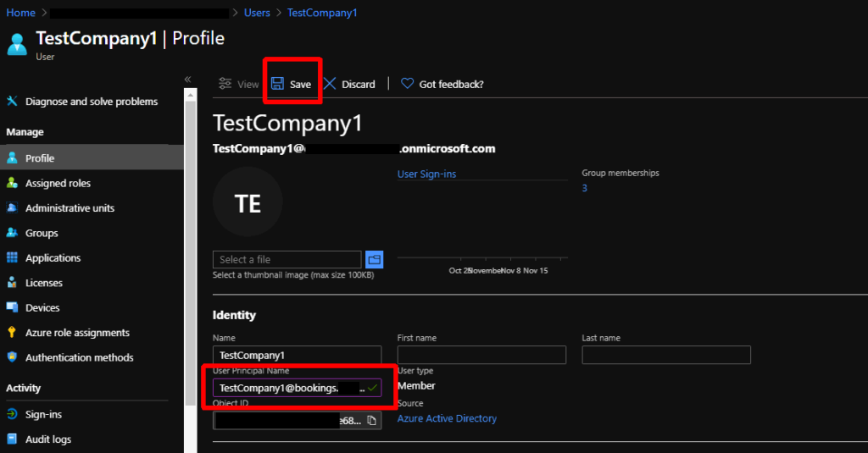Click Discard to cancel profile changes
Screen dimensions: 868x453
(349, 84)
